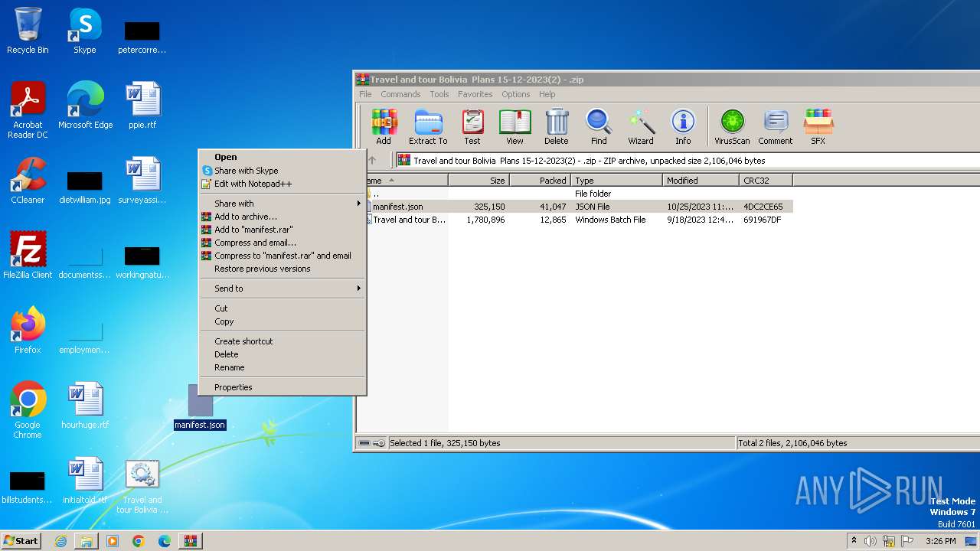Open the Find magnifier tool
This screenshot has height=551, width=980.
pyautogui.click(x=599, y=127)
